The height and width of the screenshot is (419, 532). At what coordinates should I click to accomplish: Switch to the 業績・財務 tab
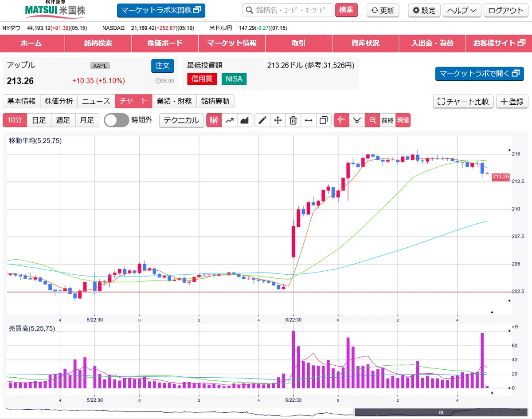(174, 101)
